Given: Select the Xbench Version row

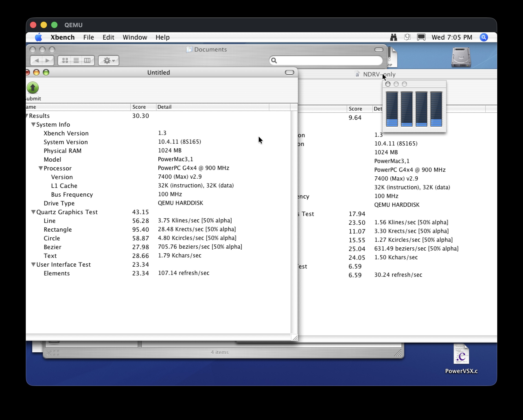Looking at the screenshot, I should (x=158, y=133).
